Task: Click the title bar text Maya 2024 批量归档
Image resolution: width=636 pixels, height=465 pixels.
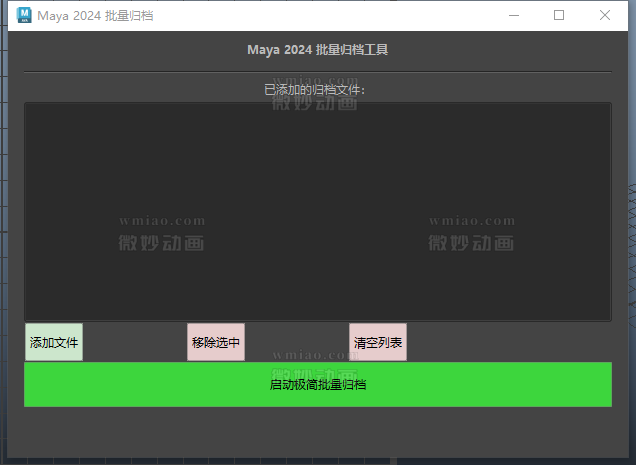Action: click(x=95, y=15)
